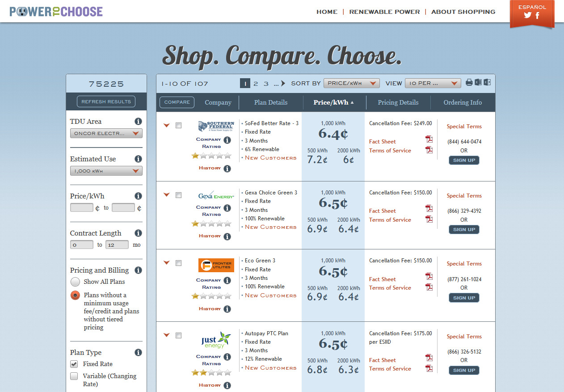Click the info icon beside Gexa Energy History
Screen dimensions: 564x392
click(227, 236)
